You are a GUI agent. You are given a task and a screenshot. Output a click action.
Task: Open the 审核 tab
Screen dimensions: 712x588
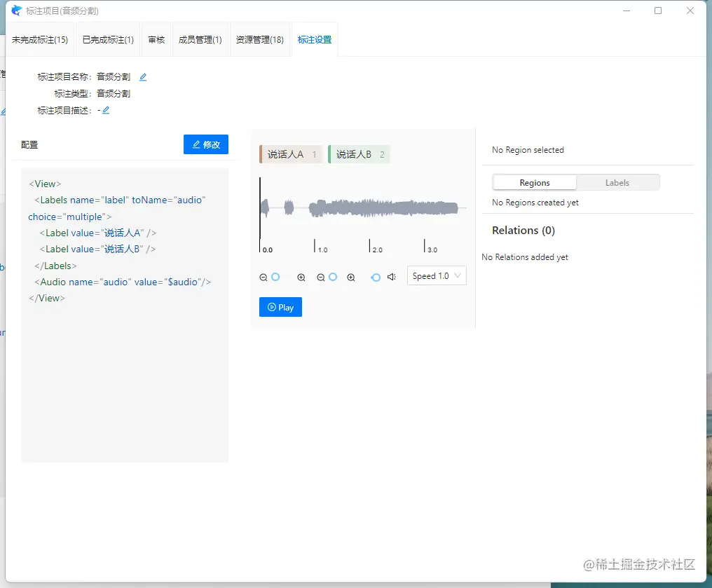(156, 39)
